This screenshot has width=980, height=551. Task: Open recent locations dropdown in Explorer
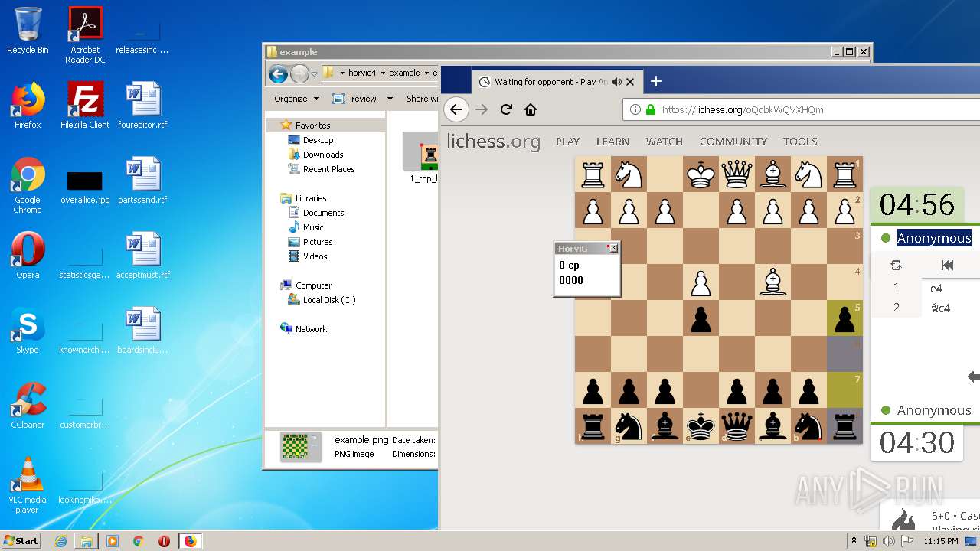[x=314, y=74]
